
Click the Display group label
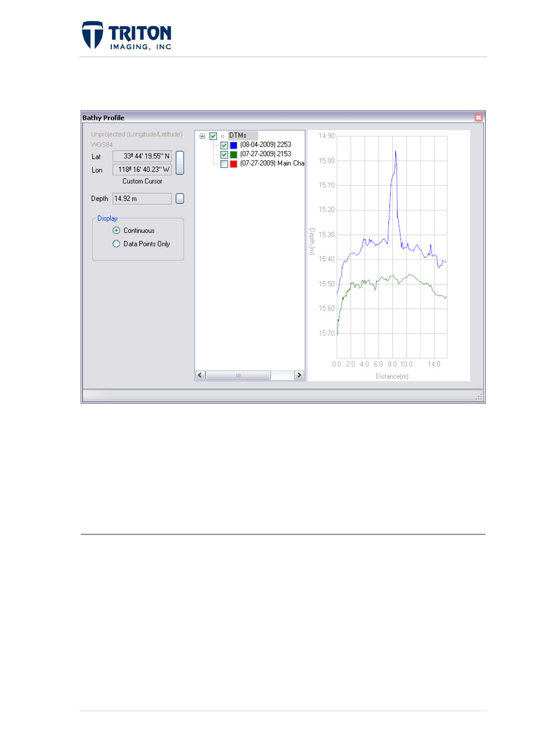click(x=107, y=218)
